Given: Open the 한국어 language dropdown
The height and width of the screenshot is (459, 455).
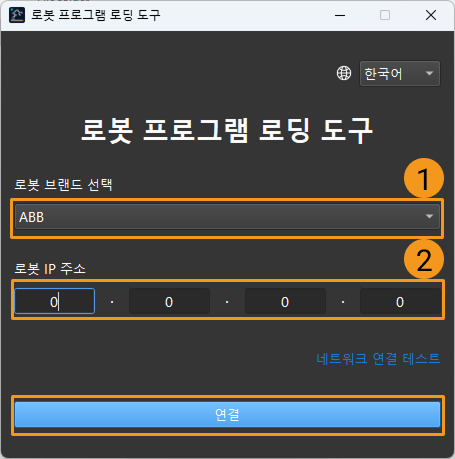Looking at the screenshot, I should (x=400, y=73).
